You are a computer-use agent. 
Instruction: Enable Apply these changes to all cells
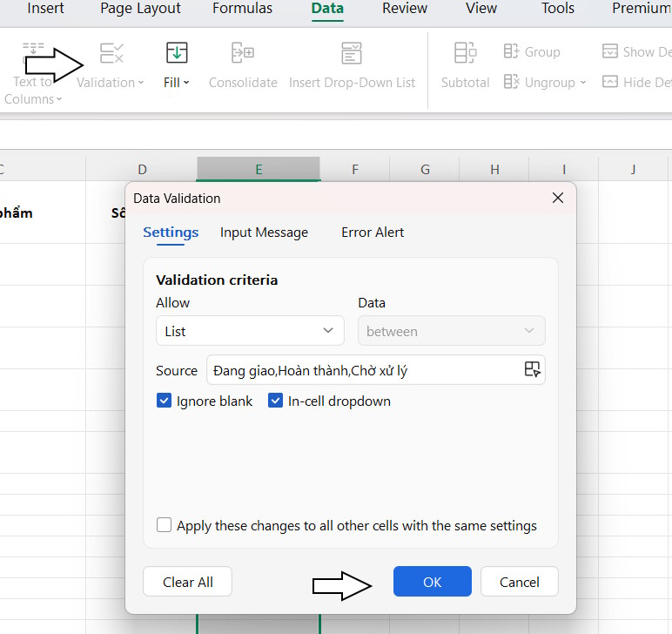164,524
